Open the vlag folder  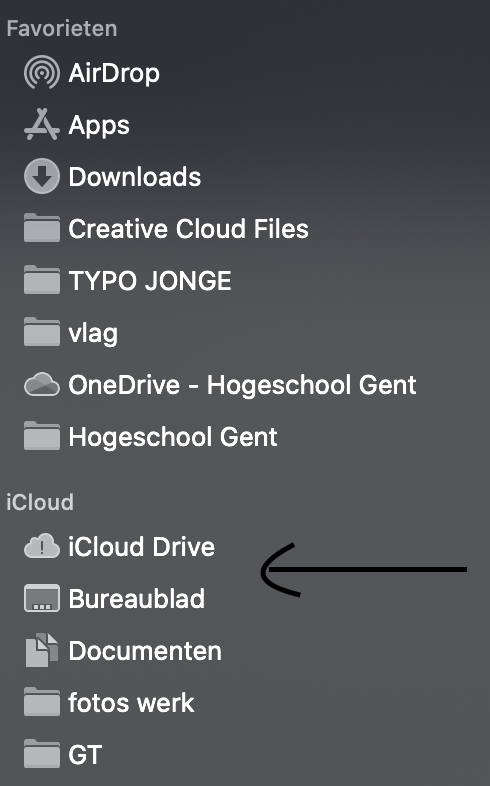(93, 333)
